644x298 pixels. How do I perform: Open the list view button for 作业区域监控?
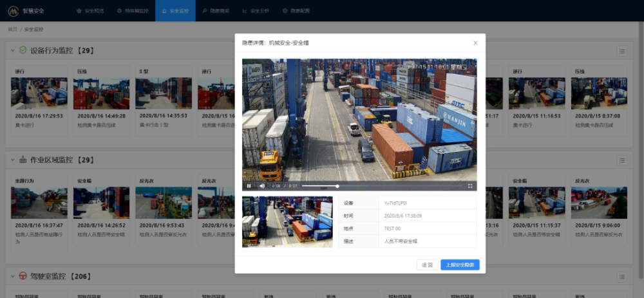click(x=622, y=160)
